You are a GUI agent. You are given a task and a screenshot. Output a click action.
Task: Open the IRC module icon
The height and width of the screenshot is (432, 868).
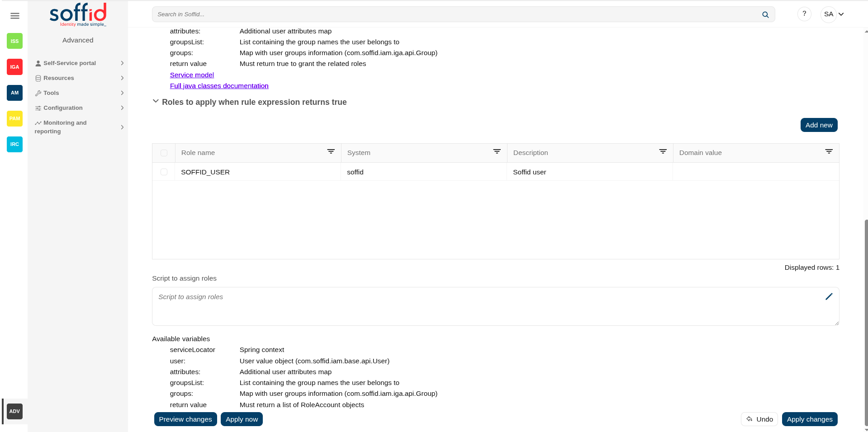click(x=14, y=144)
